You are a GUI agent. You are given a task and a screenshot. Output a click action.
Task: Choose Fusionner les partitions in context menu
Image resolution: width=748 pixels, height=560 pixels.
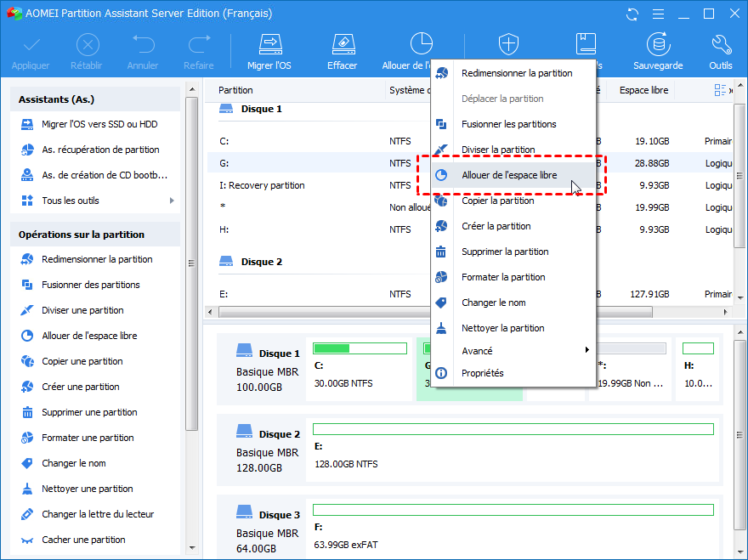coord(513,125)
